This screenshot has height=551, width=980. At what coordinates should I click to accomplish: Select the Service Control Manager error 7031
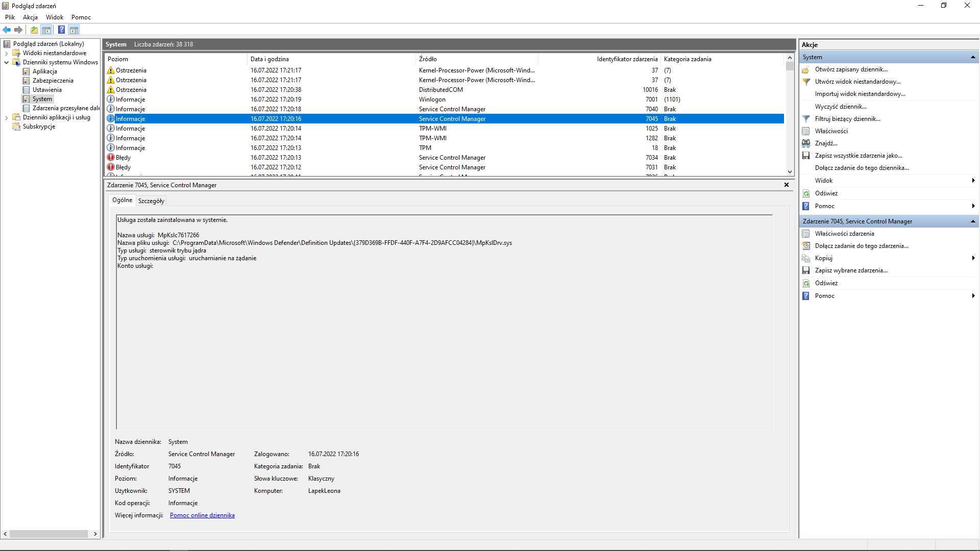tap(445, 167)
